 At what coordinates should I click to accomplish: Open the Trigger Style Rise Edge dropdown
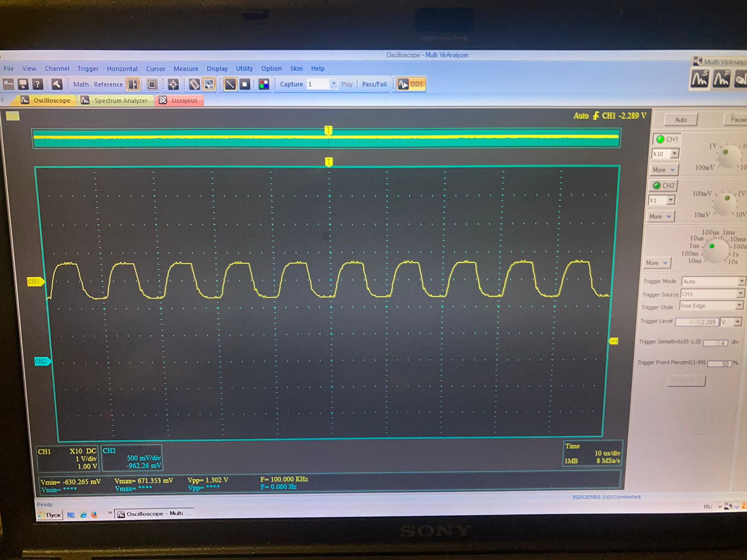point(711,306)
